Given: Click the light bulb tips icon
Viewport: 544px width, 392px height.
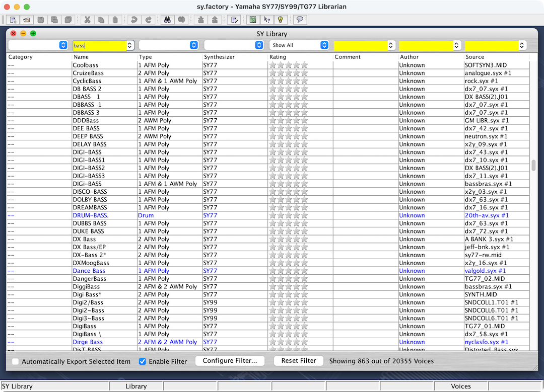Looking at the screenshot, I should click(280, 20).
